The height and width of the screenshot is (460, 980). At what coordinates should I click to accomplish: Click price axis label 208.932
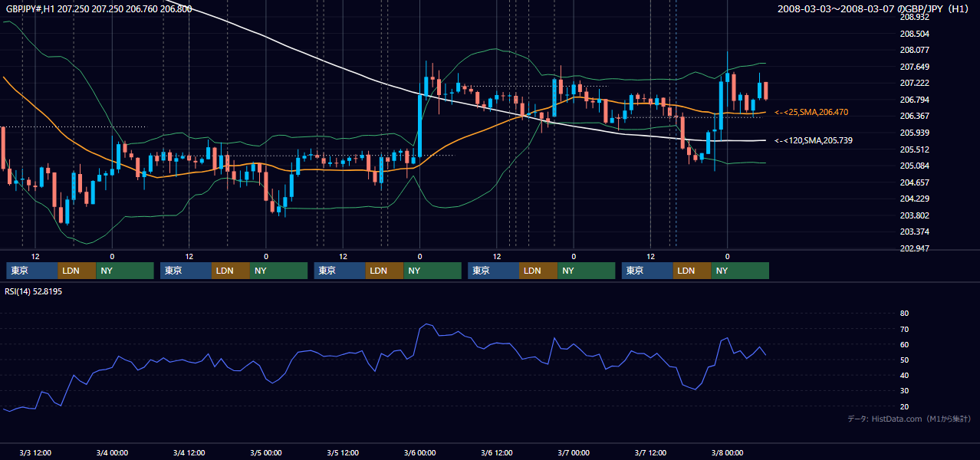915,17
